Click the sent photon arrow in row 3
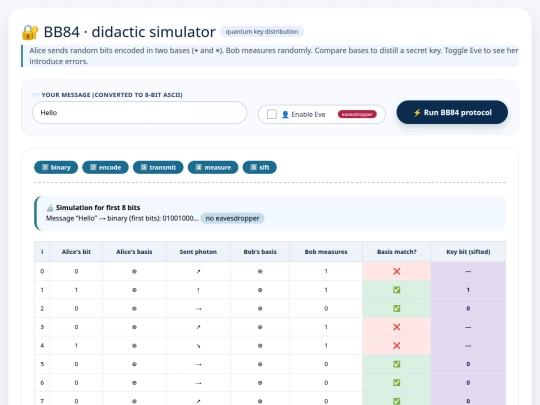The image size is (540, 405). [x=198, y=327]
